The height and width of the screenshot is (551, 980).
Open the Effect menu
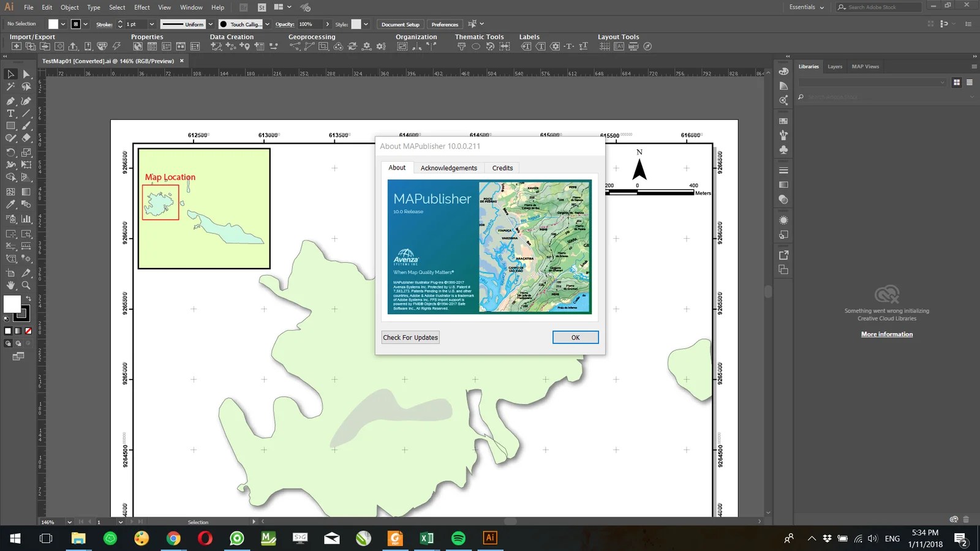142,7
